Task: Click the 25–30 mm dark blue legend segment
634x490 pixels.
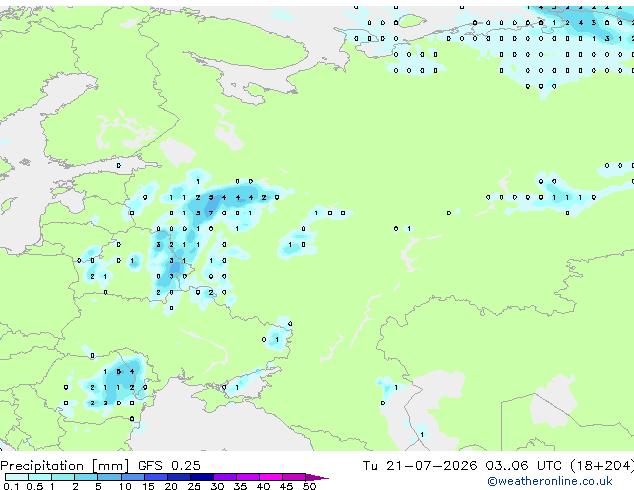Action: [x=202, y=477]
